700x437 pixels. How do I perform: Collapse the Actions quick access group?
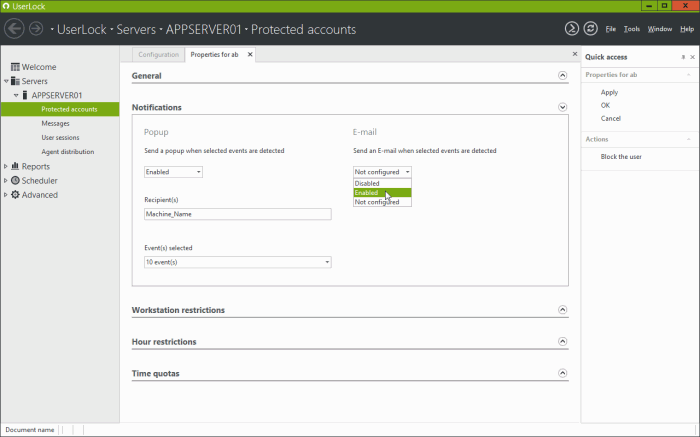[688, 139]
